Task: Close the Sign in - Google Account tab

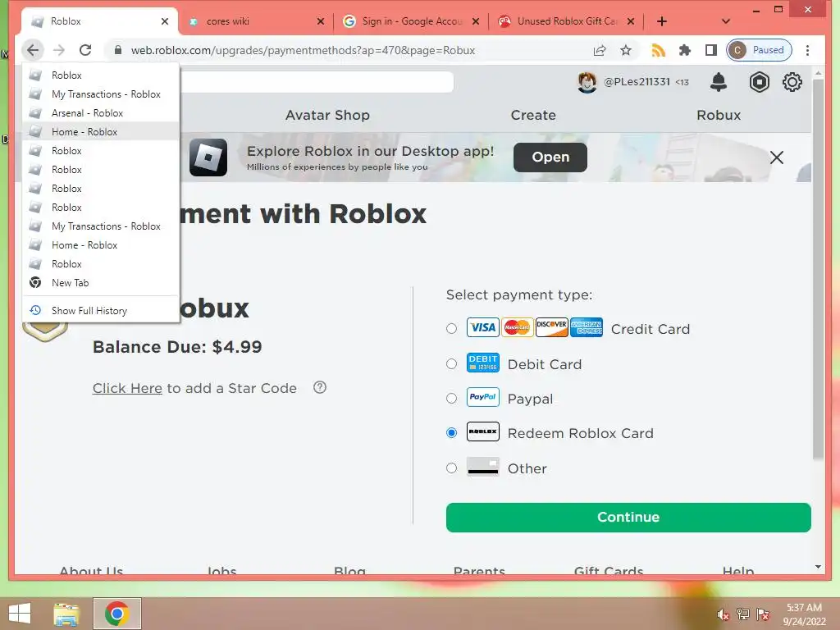Action: [476, 21]
